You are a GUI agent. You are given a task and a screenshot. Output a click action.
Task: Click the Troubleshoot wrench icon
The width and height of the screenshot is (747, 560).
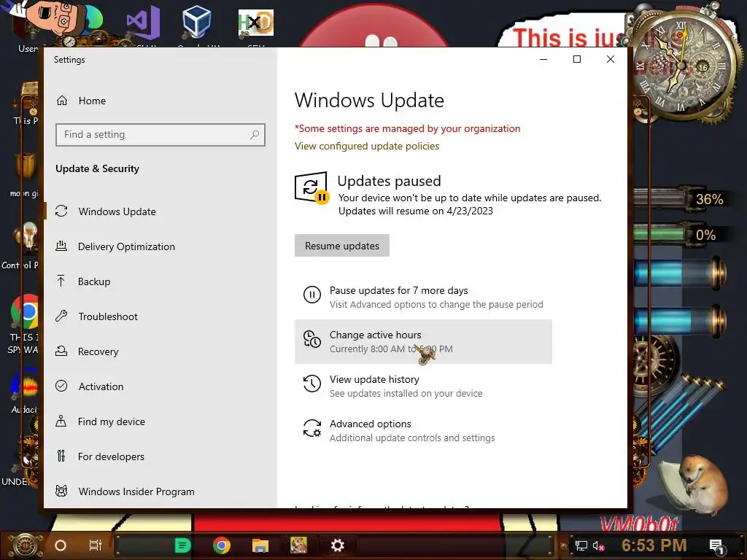tap(61, 316)
